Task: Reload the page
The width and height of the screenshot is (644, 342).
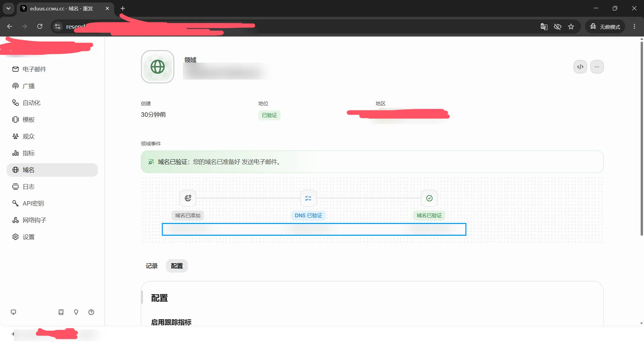Action: pyautogui.click(x=40, y=26)
